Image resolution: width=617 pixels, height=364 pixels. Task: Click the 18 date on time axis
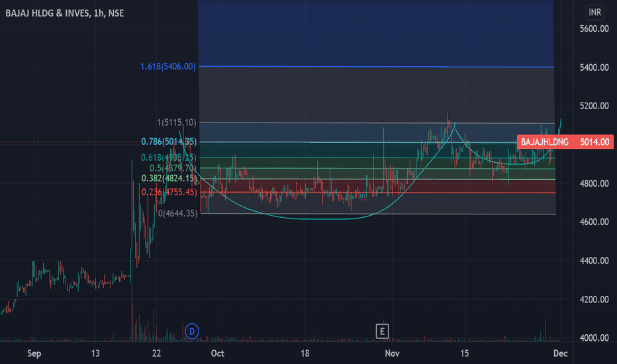pyautogui.click(x=305, y=353)
